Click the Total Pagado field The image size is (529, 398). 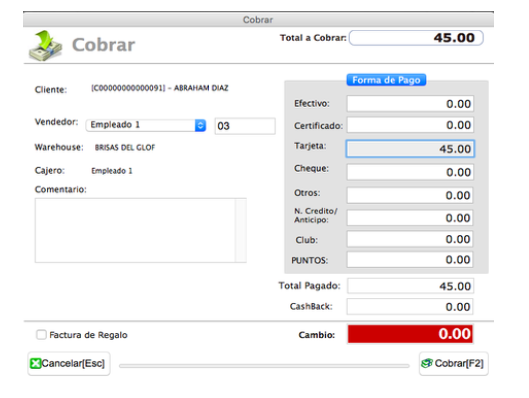click(410, 286)
